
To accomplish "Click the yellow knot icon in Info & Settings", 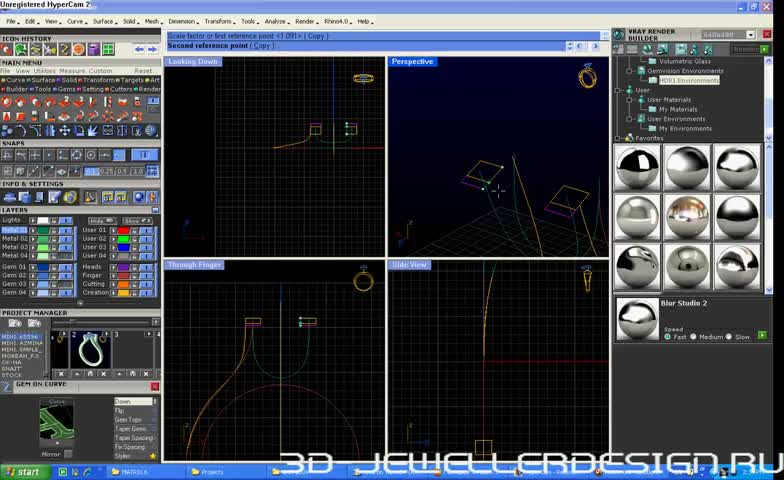I will [70, 197].
